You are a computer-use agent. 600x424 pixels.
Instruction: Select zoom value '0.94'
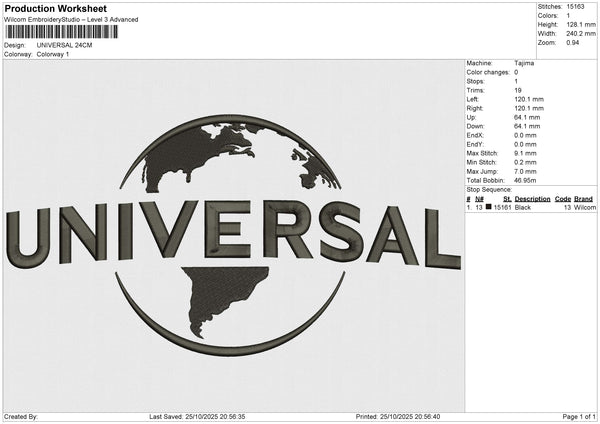coord(573,42)
